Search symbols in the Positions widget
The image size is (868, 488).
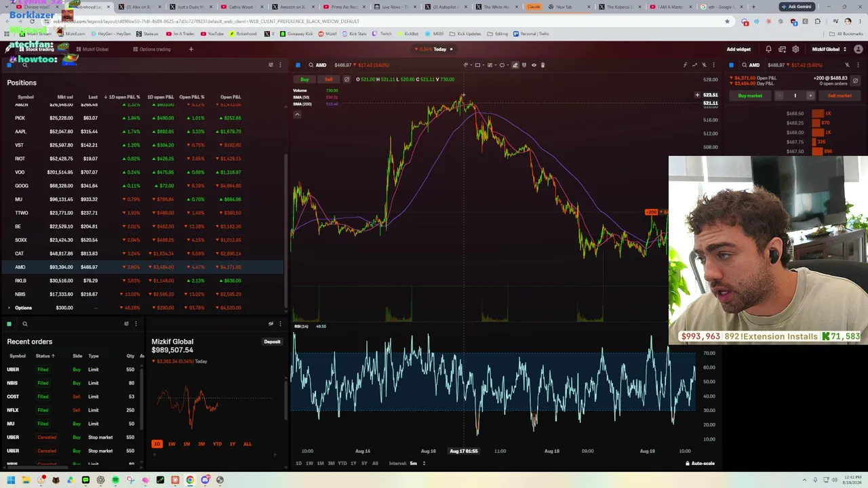(x=25, y=65)
